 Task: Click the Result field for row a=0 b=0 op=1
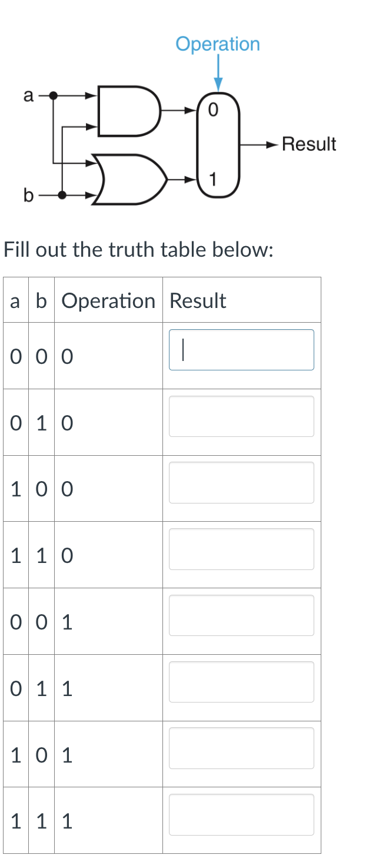241,615
